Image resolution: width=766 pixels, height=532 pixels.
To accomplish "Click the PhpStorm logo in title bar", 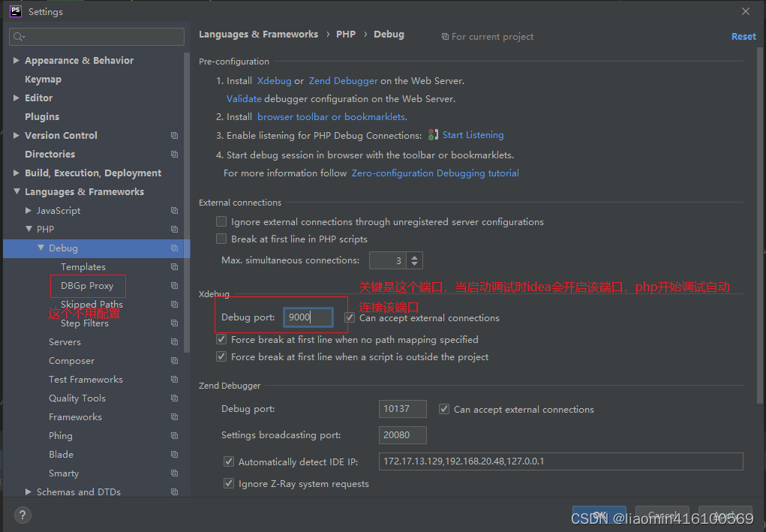I will tap(16, 11).
